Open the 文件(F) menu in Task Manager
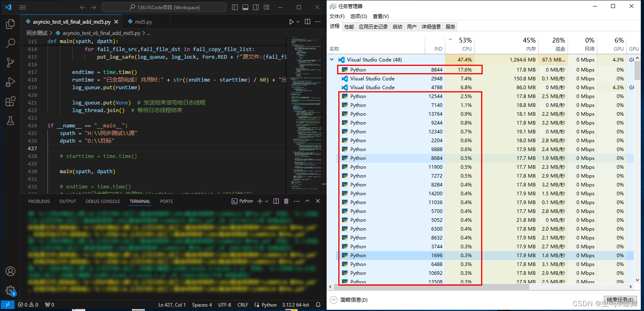The width and height of the screenshot is (644, 311). (337, 16)
